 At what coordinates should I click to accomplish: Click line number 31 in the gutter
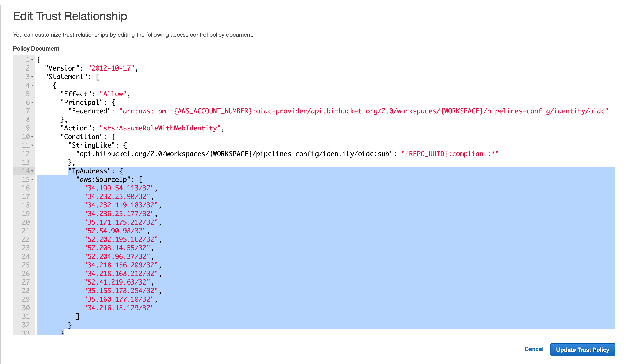point(26,317)
